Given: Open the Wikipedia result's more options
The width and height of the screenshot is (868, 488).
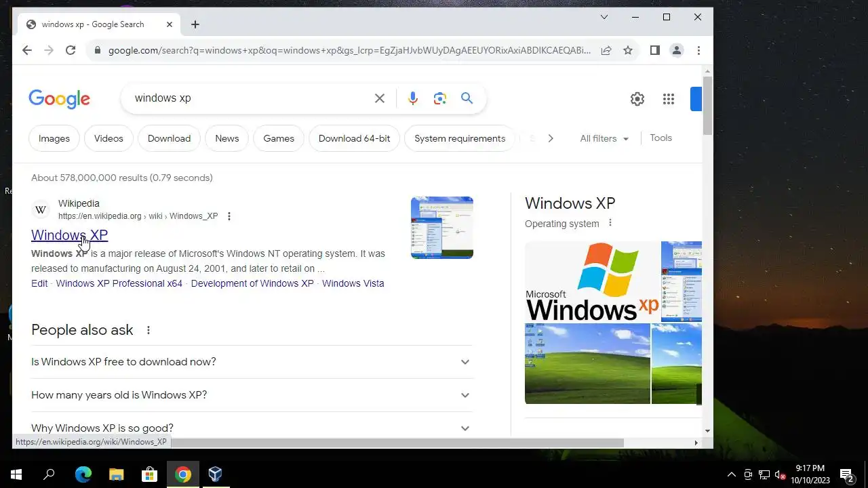Looking at the screenshot, I should [229, 216].
